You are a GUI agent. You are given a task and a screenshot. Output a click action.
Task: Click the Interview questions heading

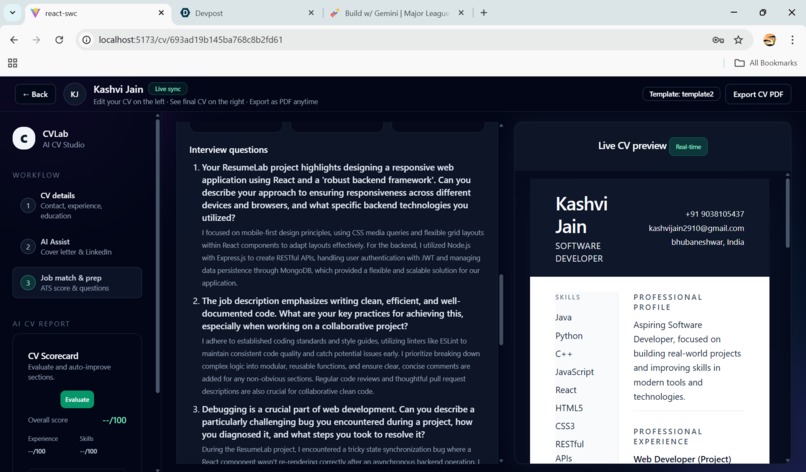pyautogui.click(x=228, y=150)
